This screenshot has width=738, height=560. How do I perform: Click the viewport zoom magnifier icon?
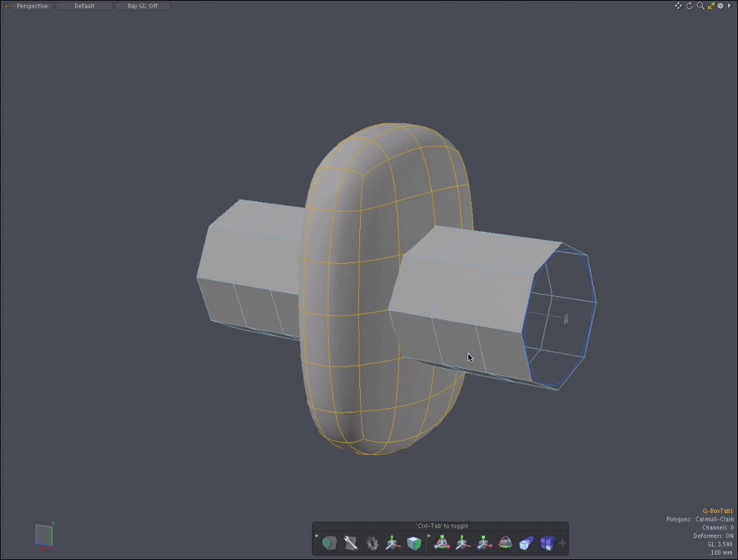point(700,6)
